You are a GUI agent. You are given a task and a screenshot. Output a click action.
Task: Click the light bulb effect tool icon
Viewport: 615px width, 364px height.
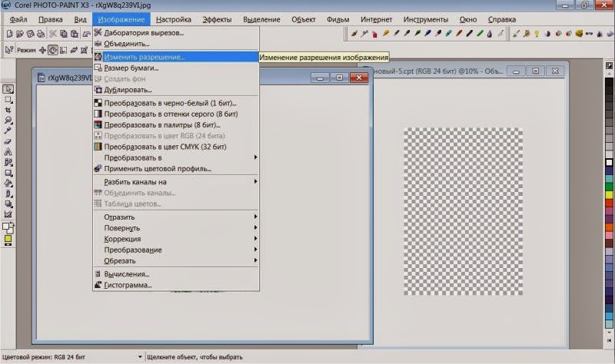point(537,34)
